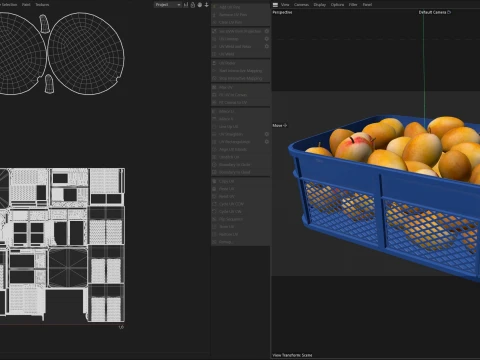Click Cycle UV CCW

tap(241, 204)
